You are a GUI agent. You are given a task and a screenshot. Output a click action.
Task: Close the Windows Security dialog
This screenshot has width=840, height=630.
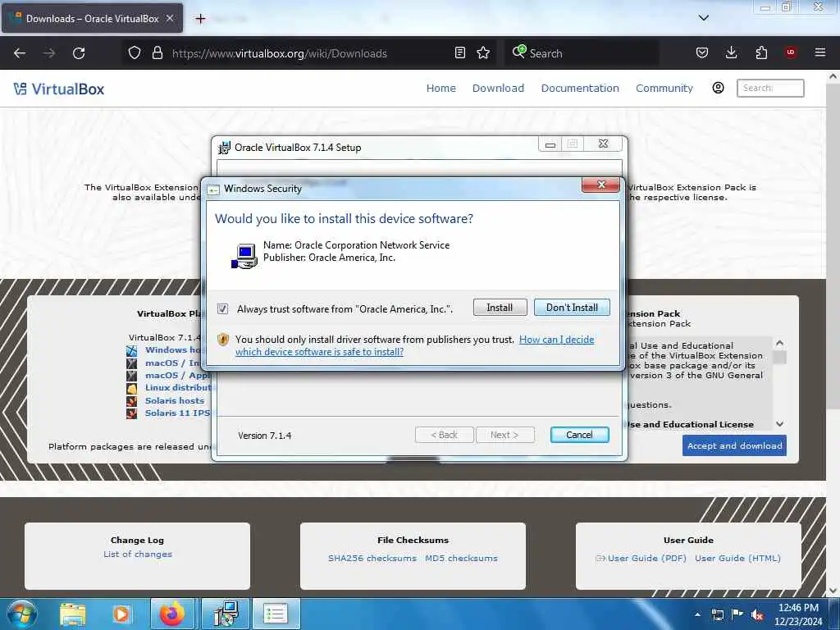pos(600,185)
